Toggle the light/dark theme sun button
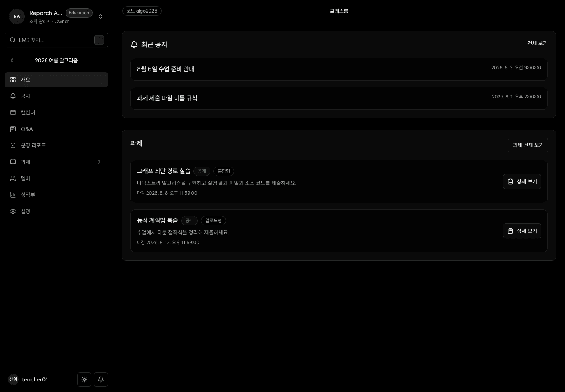The image size is (565, 392). (84, 379)
